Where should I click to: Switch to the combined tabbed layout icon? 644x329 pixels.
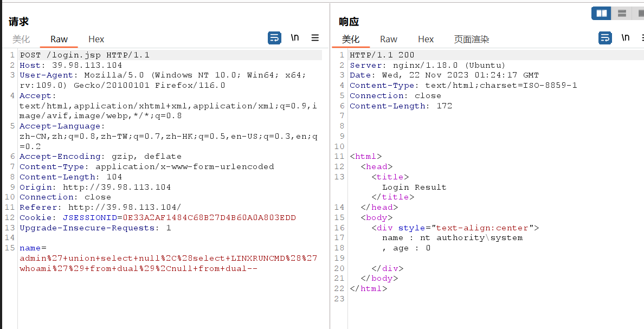coord(640,13)
